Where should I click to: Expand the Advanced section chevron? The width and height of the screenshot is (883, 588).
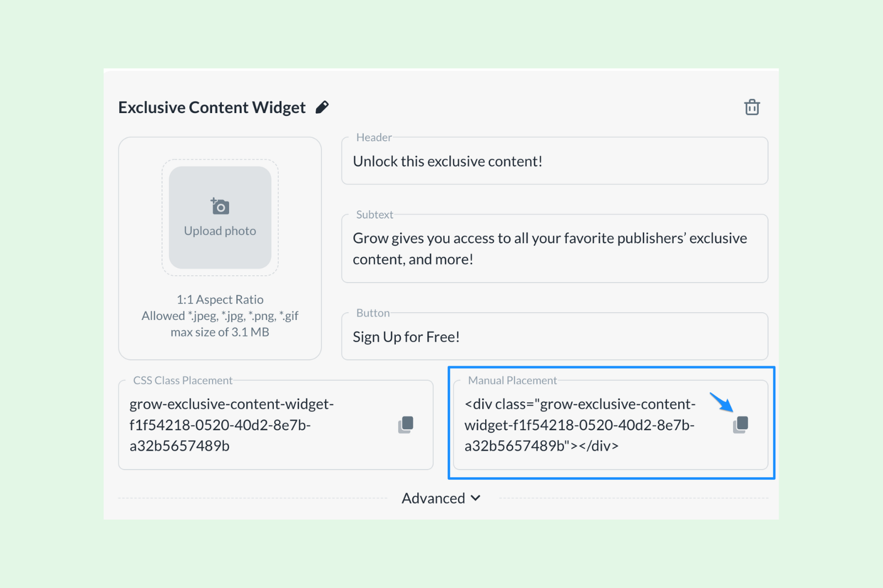(475, 498)
